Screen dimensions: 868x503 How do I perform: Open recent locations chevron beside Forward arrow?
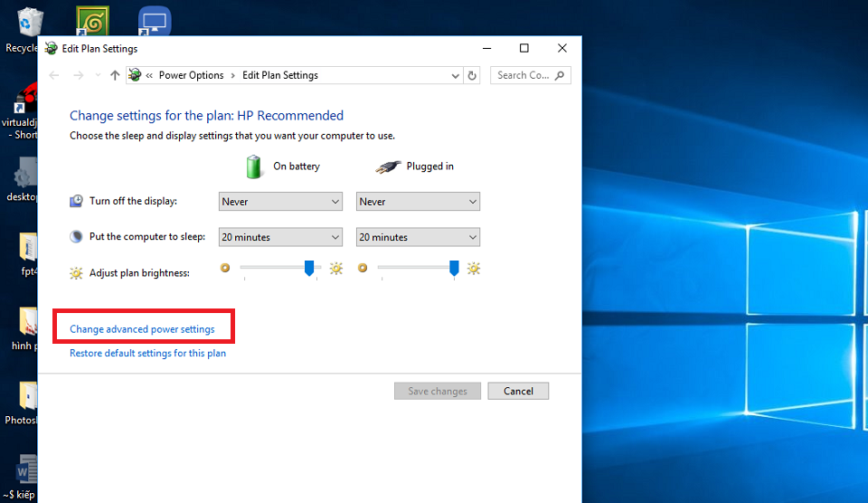(98, 75)
